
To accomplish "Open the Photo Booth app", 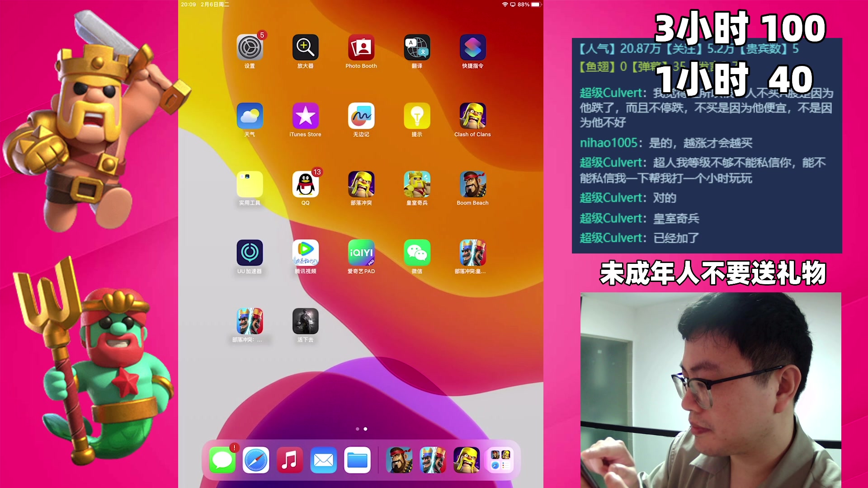I will (x=361, y=47).
